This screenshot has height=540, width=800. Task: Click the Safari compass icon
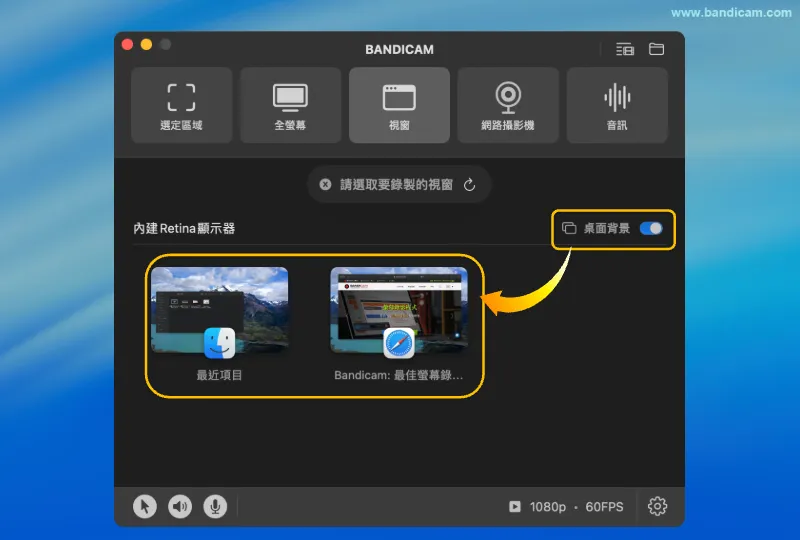pyautogui.click(x=399, y=343)
